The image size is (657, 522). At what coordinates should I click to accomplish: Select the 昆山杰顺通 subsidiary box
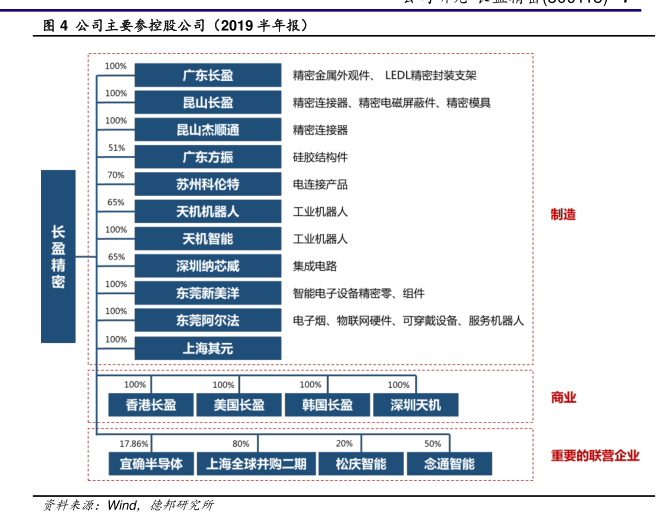[208, 130]
